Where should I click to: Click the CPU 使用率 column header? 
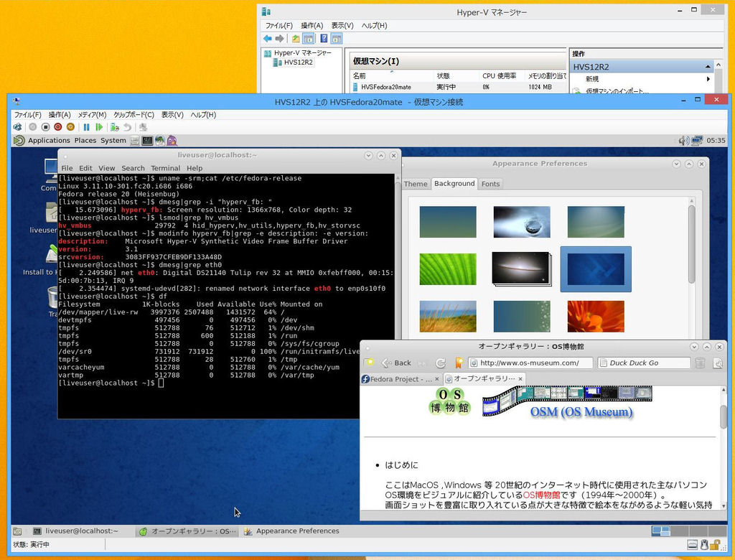(500, 75)
